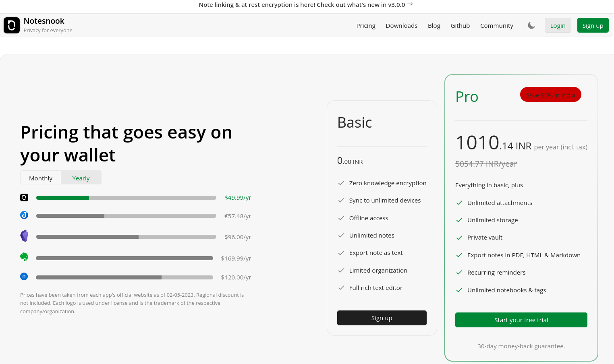The width and height of the screenshot is (614, 364).
Task: Click the checkmark beside Zero knowledge encryption
Action: coord(342,183)
